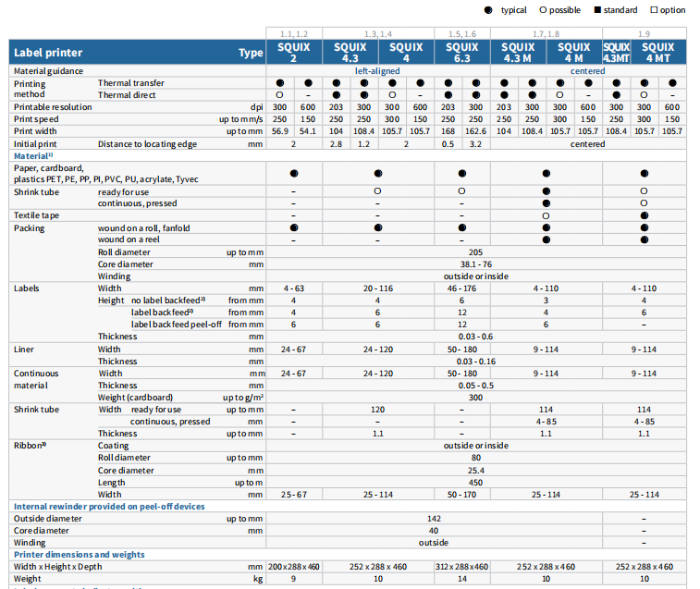Click the initial print value '3.2'
The height and width of the screenshot is (589, 700).
[x=475, y=144]
